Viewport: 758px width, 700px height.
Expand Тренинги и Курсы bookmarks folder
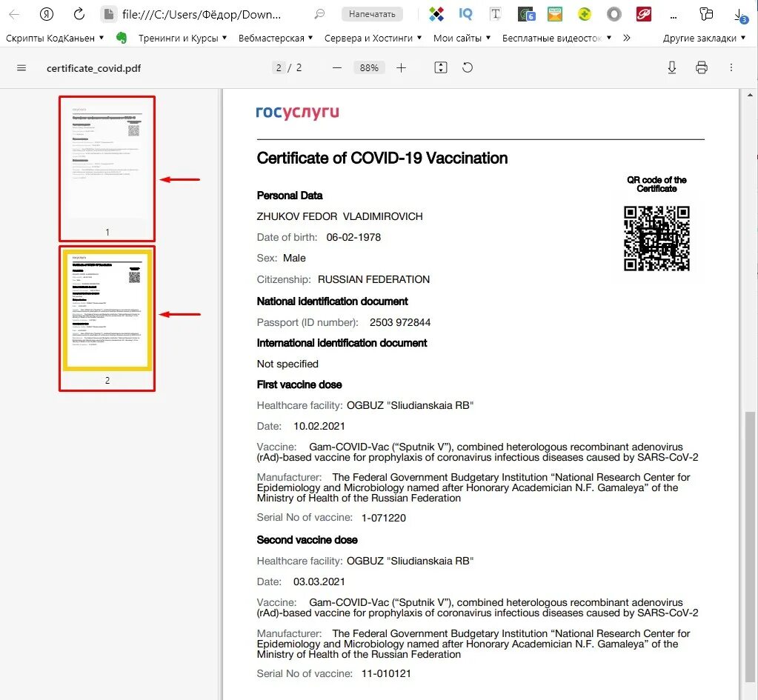[182, 39]
